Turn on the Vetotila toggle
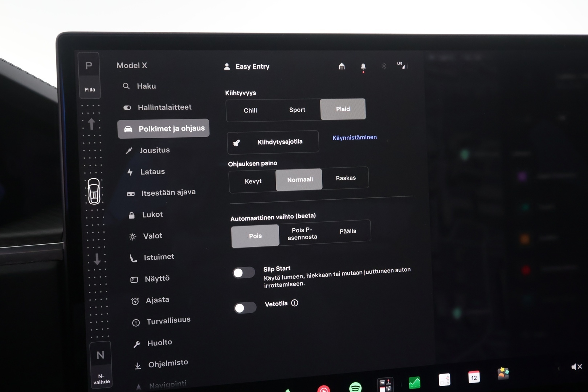Image resolution: width=588 pixels, height=392 pixels. 245,308
